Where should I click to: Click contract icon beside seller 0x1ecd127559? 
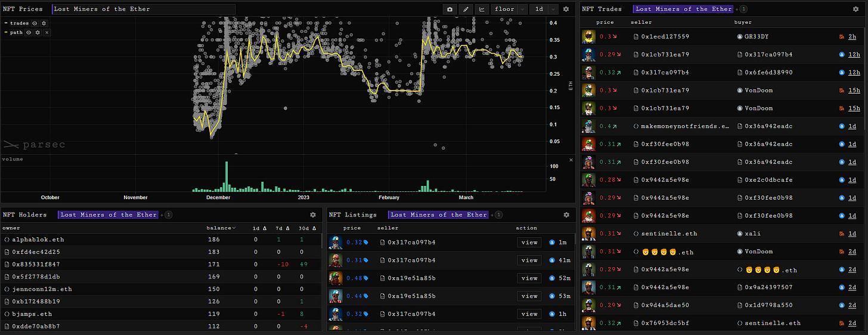(635, 36)
